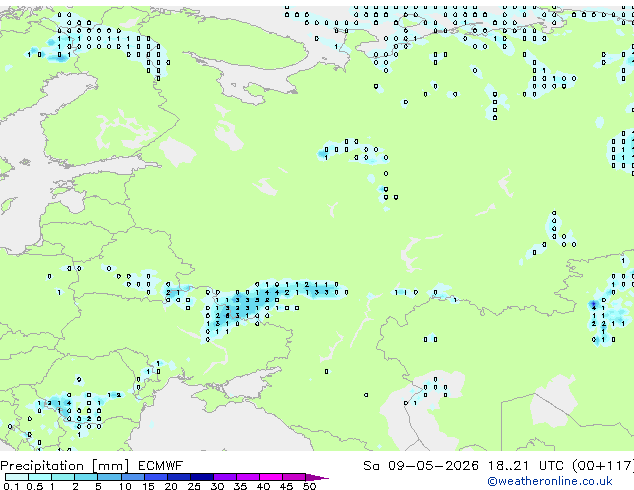Click the legend value '45'

pos(286,486)
